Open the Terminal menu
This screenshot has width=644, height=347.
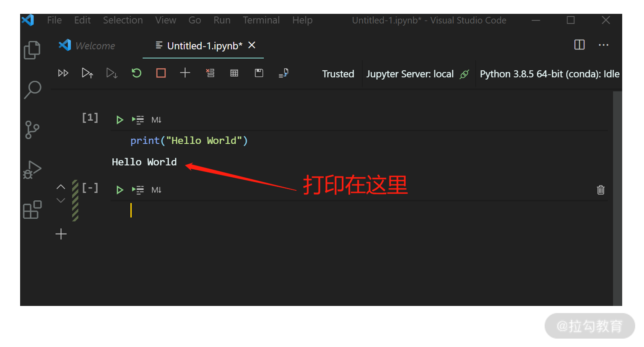[261, 20]
